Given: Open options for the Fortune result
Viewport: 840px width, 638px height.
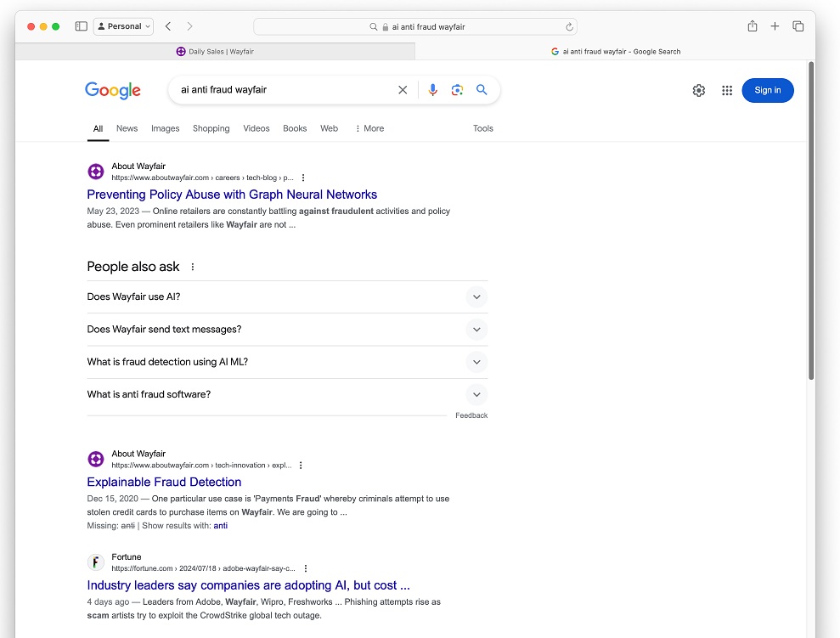Looking at the screenshot, I should [306, 568].
